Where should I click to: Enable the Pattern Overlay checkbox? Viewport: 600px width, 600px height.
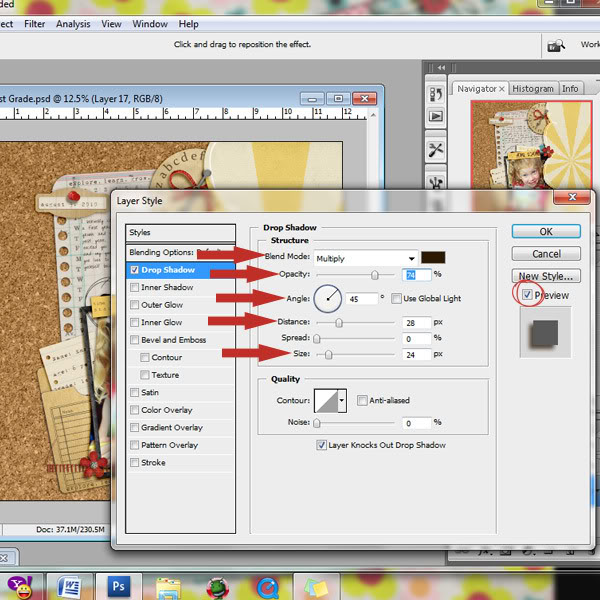click(x=134, y=445)
